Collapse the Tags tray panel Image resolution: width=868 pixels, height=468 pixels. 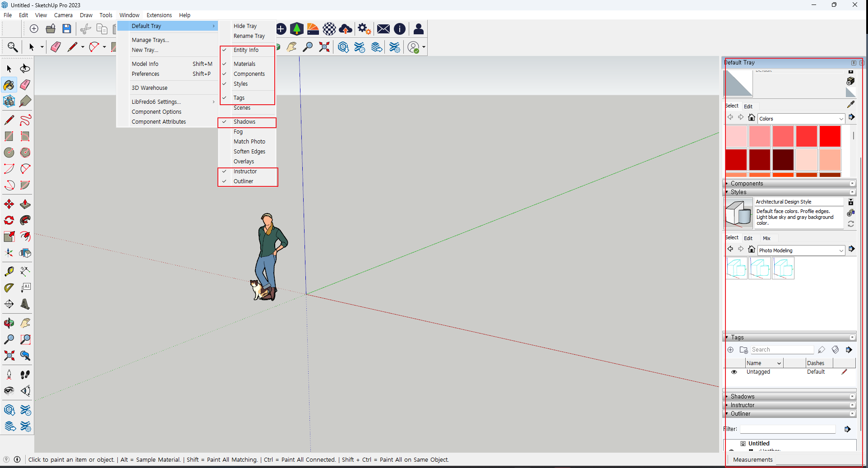pyautogui.click(x=790, y=338)
